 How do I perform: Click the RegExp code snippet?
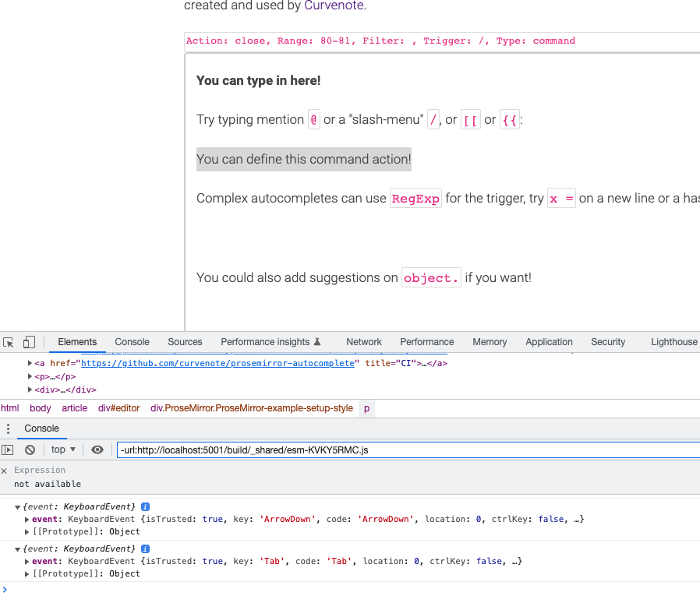[415, 199]
